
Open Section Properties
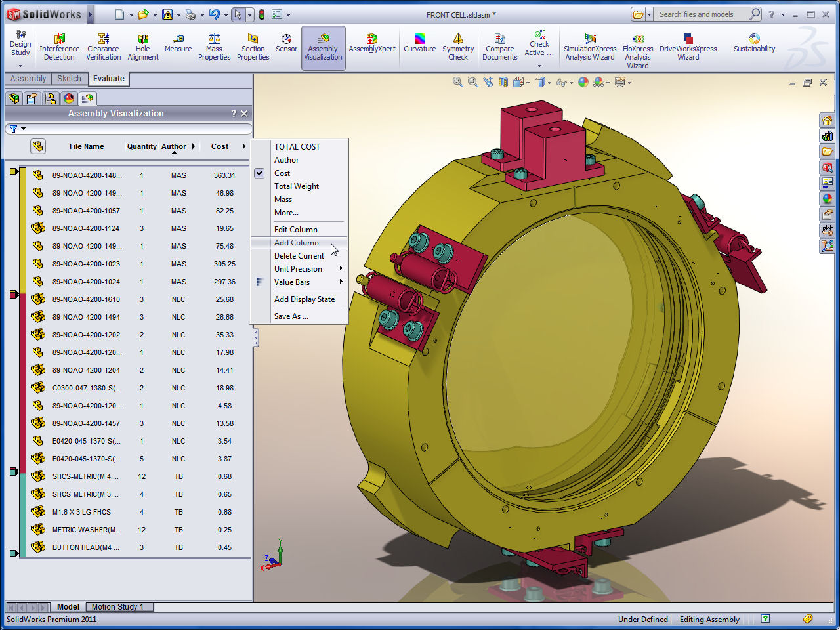[253, 47]
